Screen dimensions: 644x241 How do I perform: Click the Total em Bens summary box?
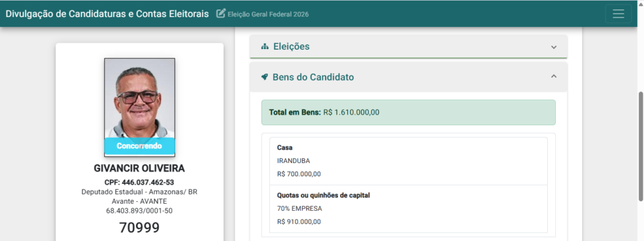point(409,112)
